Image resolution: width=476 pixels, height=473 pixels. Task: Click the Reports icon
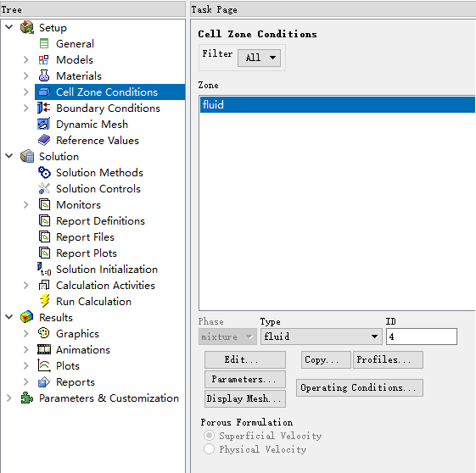coord(44,381)
